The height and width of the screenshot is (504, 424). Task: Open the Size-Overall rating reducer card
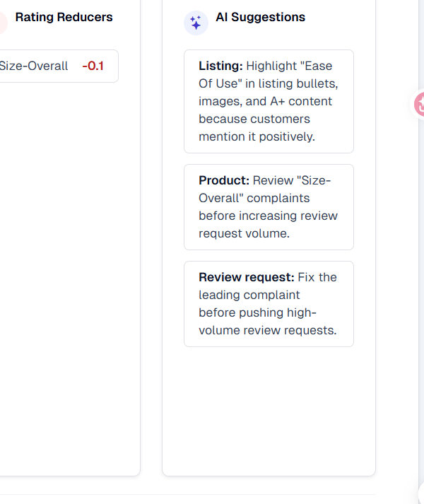point(58,66)
